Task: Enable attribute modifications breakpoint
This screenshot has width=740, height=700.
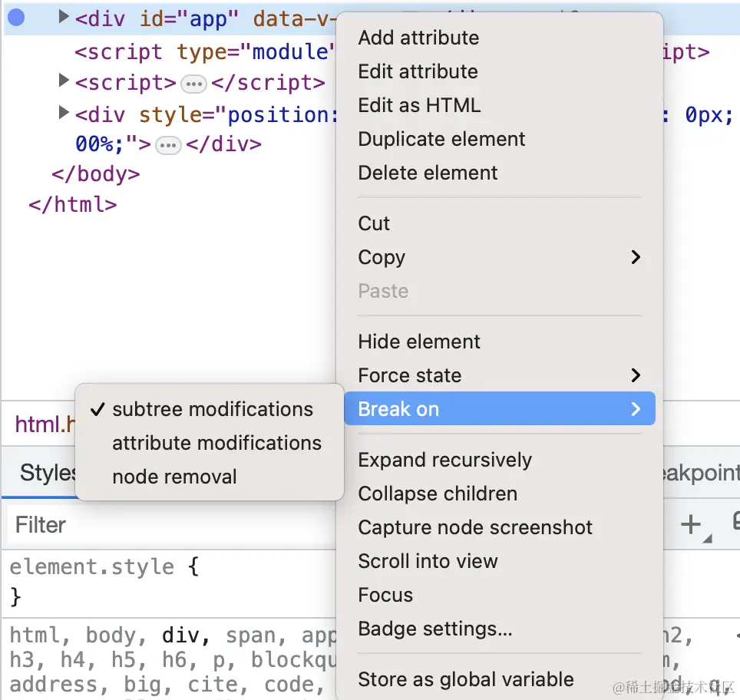Action: (209, 443)
